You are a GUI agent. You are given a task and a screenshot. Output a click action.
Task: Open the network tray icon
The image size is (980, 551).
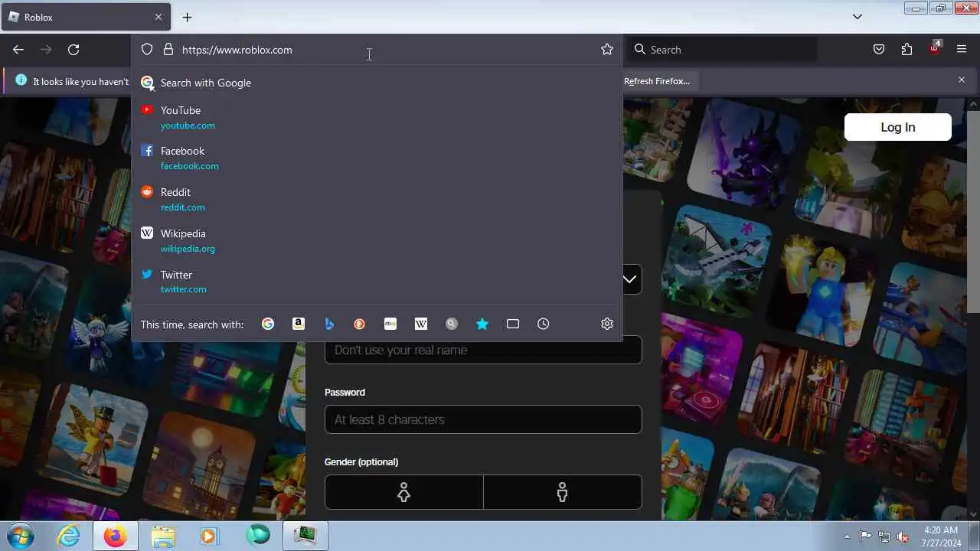coord(884,536)
